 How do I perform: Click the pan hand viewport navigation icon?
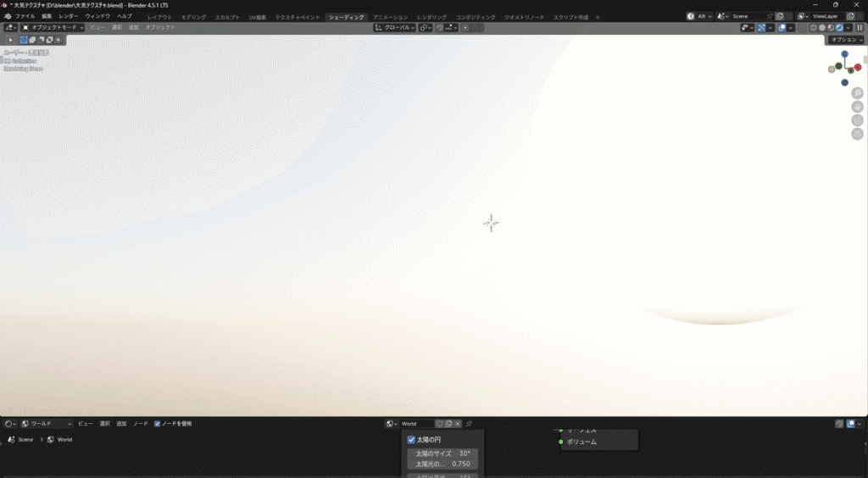tap(858, 107)
